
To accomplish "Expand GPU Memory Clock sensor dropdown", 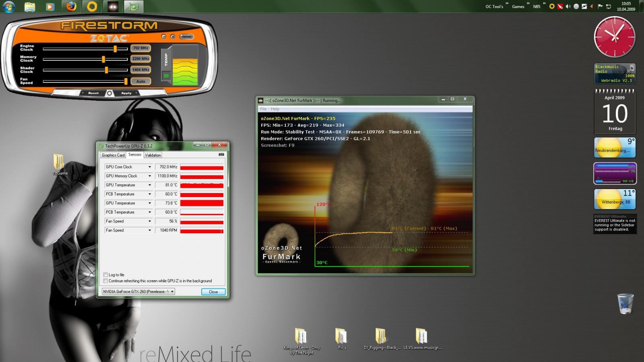I will [149, 176].
